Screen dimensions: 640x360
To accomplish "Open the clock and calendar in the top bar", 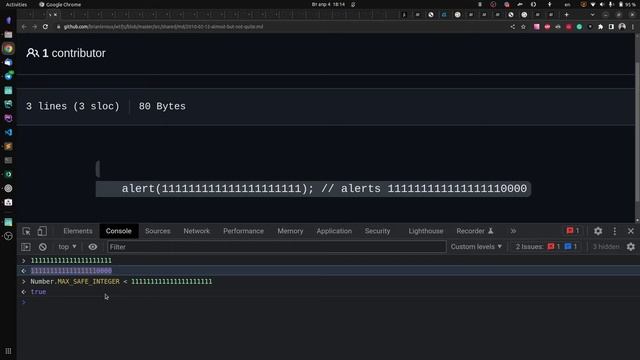I will tap(328, 4).
